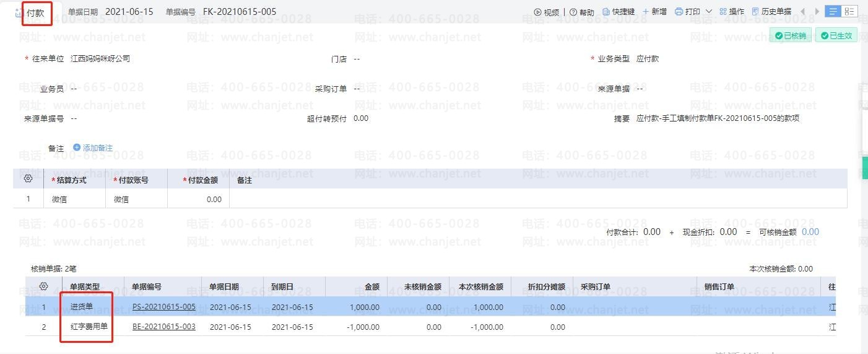
Task: Open the 快捷键 shortcuts list
Action: click(618, 12)
